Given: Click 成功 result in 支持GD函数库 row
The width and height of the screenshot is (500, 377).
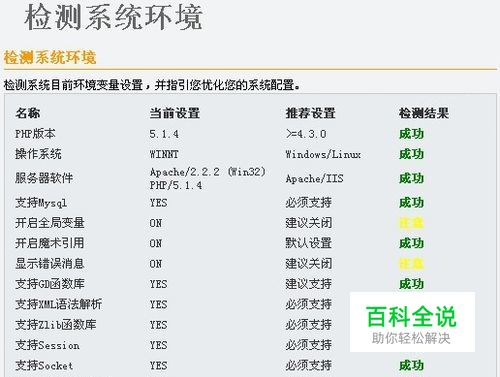Looking at the screenshot, I should point(411,284).
